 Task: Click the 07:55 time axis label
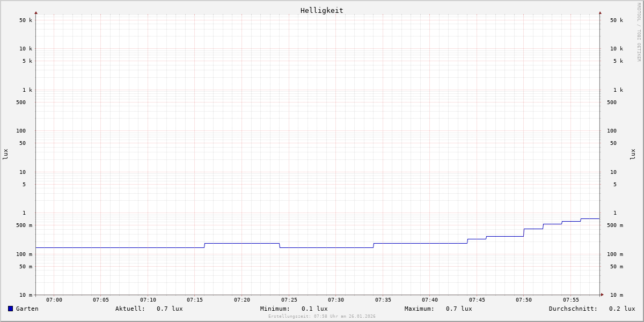pos(571,300)
